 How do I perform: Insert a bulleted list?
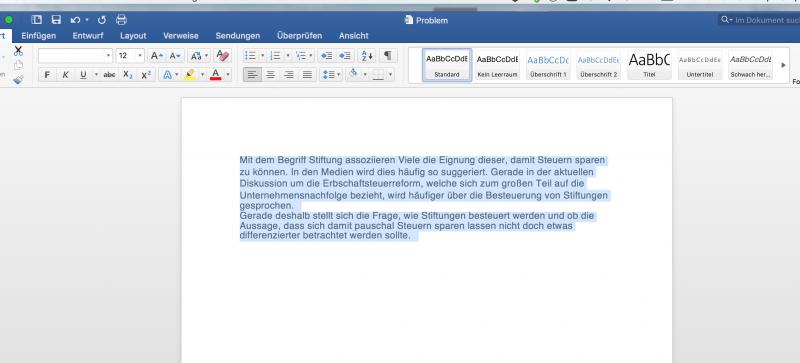click(x=250, y=56)
